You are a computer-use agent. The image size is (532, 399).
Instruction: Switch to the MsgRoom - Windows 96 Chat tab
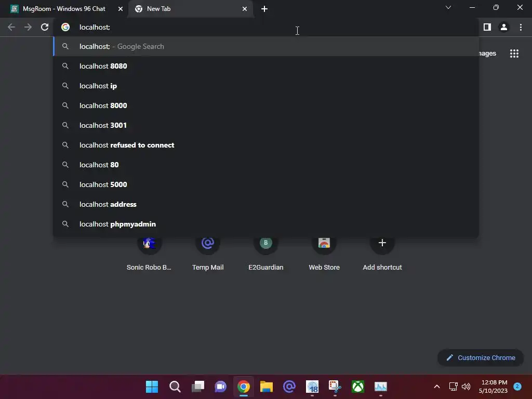[64, 9]
